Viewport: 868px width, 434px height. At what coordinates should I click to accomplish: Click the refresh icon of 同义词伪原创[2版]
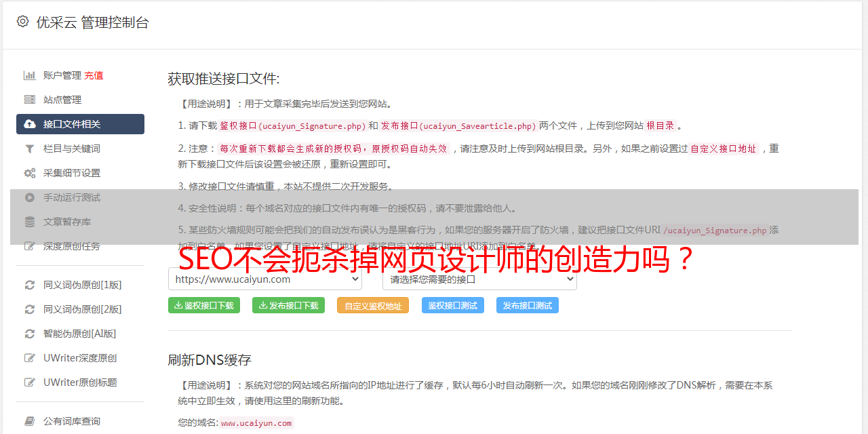pyautogui.click(x=30, y=309)
